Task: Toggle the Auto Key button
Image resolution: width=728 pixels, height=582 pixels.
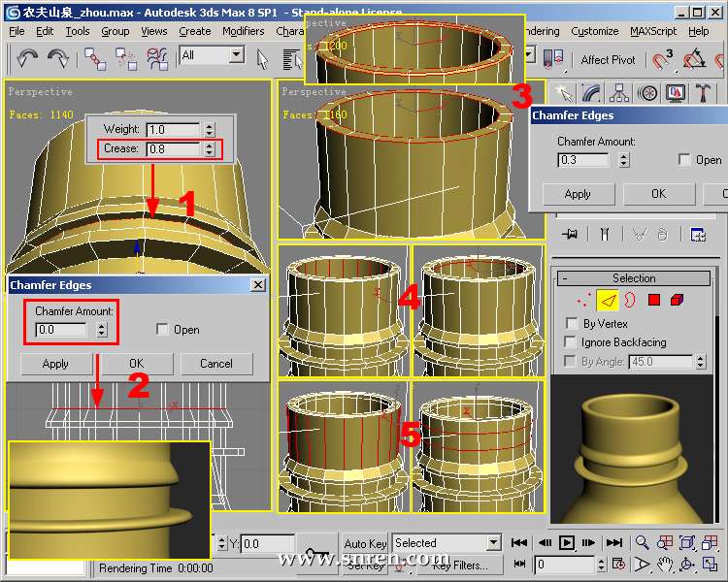Action: click(x=365, y=543)
